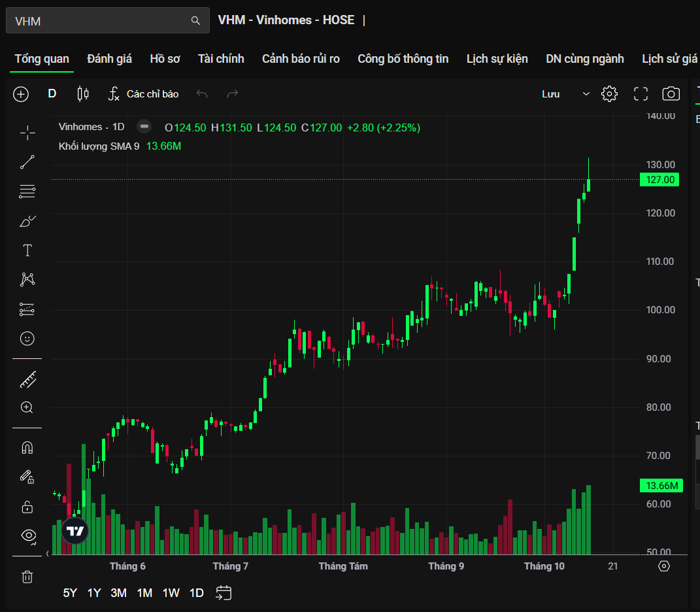700x612 pixels.
Task: Set chart range to 3M
Action: (118, 593)
